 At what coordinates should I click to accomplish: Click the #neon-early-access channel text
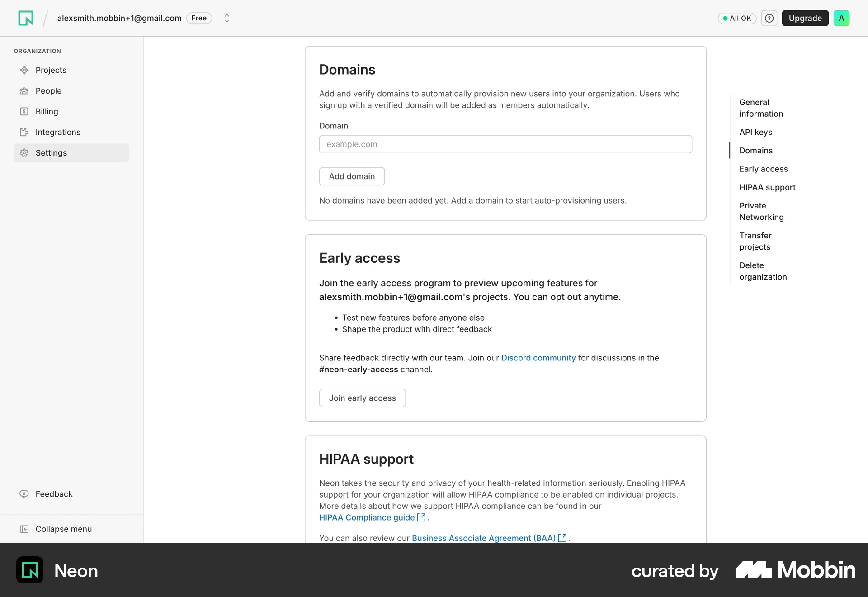pos(359,370)
